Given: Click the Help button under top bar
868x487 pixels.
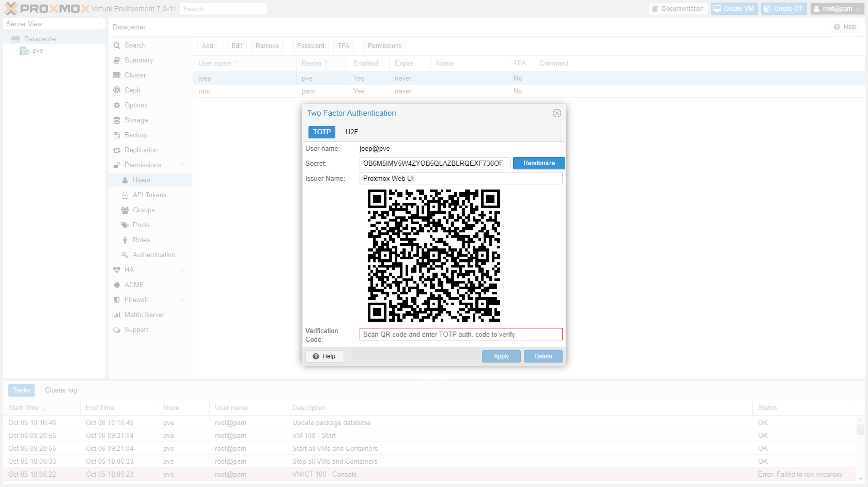Looking at the screenshot, I should click(846, 27).
